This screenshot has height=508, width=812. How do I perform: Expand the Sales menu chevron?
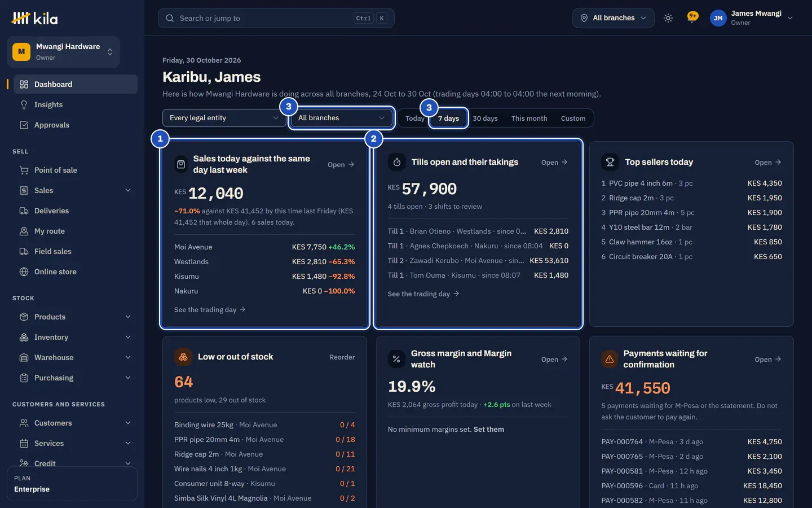point(128,190)
